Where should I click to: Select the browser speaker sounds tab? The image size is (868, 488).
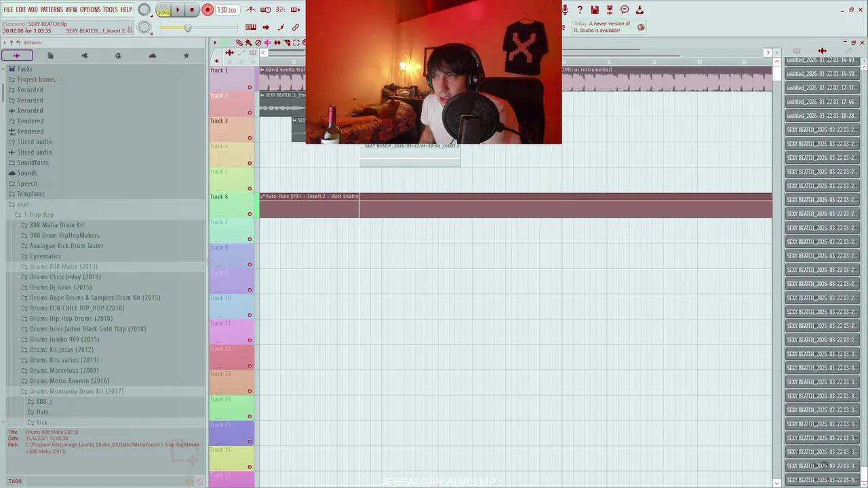tap(85, 56)
